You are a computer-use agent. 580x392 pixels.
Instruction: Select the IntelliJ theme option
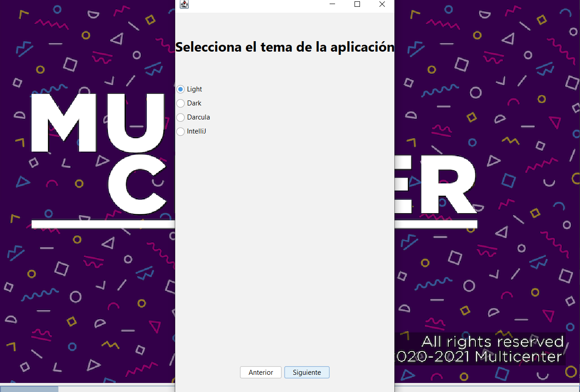181,131
